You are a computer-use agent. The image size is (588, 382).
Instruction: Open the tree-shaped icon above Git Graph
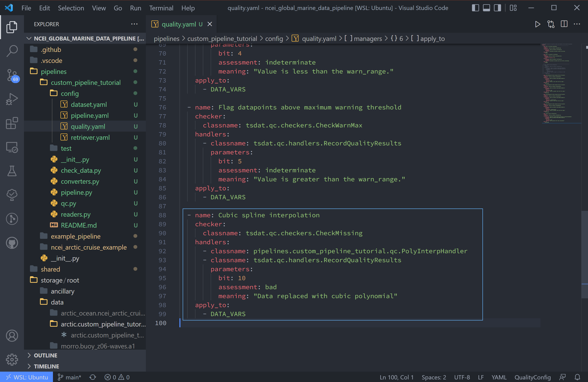[12, 195]
